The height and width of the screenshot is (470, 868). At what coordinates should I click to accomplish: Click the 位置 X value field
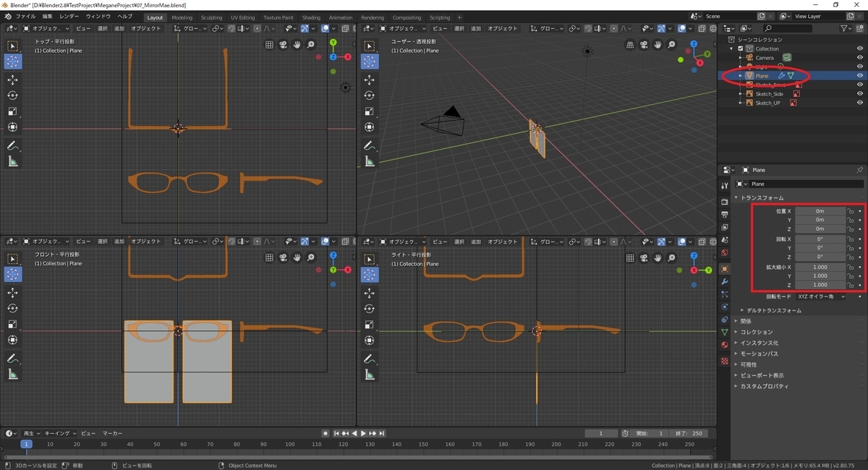(820, 210)
